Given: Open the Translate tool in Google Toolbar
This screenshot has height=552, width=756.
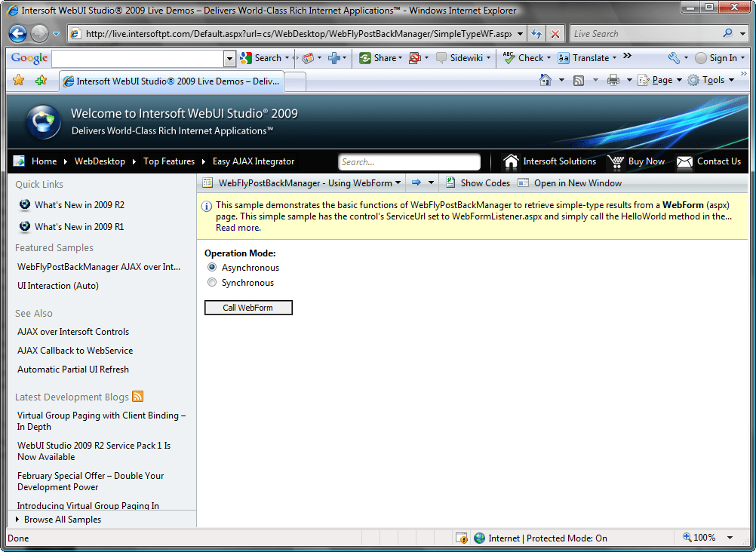Looking at the screenshot, I should pos(590,57).
